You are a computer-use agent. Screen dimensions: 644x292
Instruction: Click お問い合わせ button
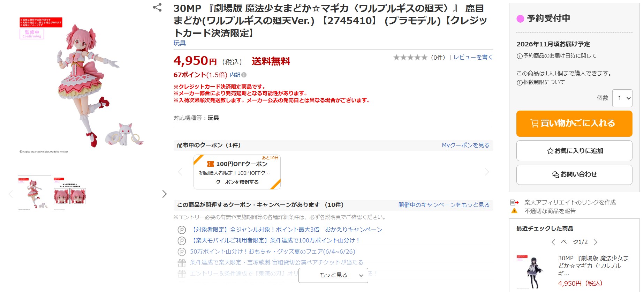(574, 174)
